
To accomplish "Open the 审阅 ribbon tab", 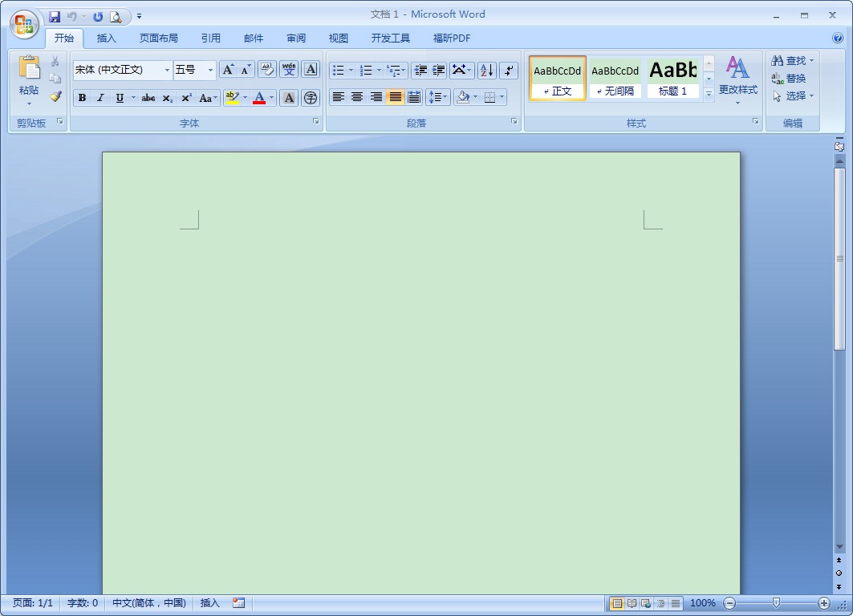I will (295, 38).
